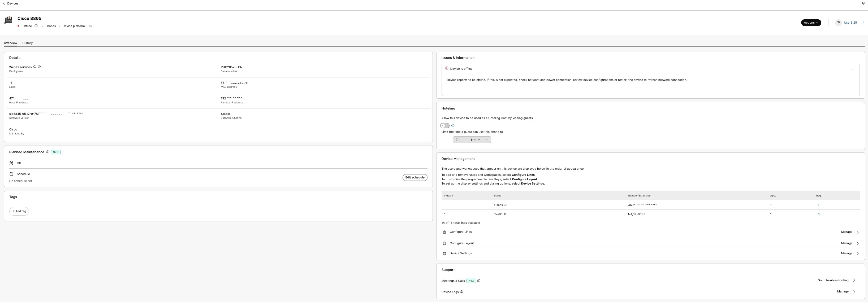This screenshot has height=302, width=868.
Task: Click the Edit schedule button
Action: coord(414,177)
